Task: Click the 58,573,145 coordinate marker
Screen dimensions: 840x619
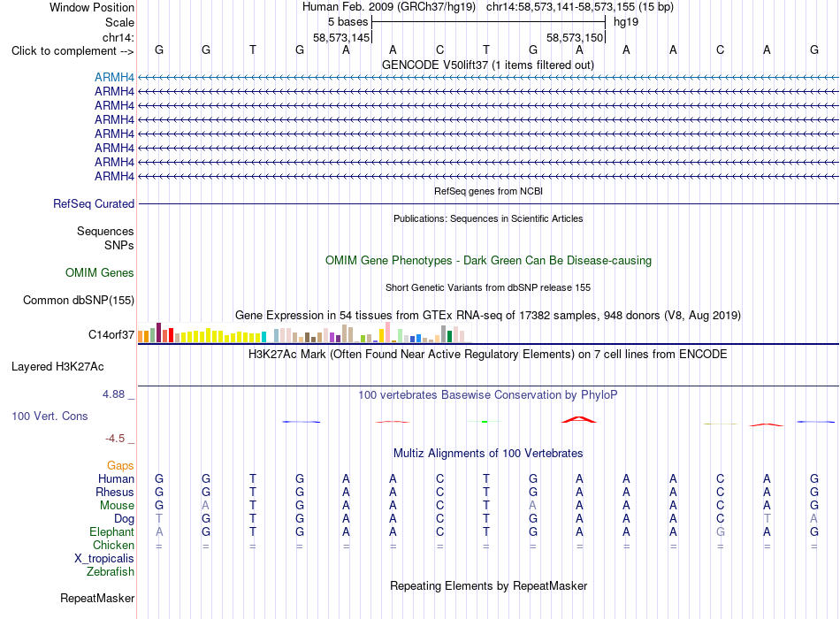Action: tap(341, 37)
